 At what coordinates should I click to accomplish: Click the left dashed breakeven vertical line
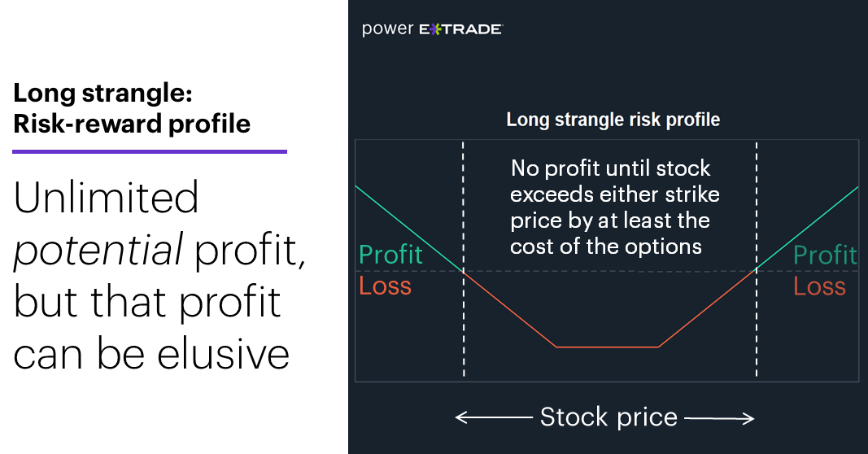click(x=464, y=260)
